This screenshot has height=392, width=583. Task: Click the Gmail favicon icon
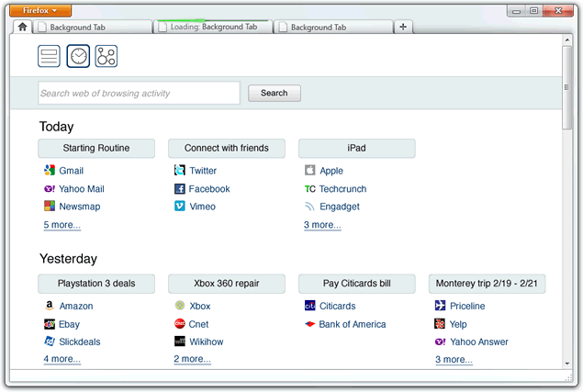click(50, 171)
